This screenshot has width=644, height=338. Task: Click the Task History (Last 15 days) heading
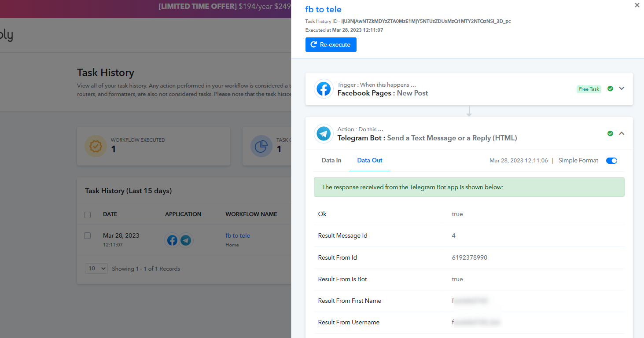[129, 191]
